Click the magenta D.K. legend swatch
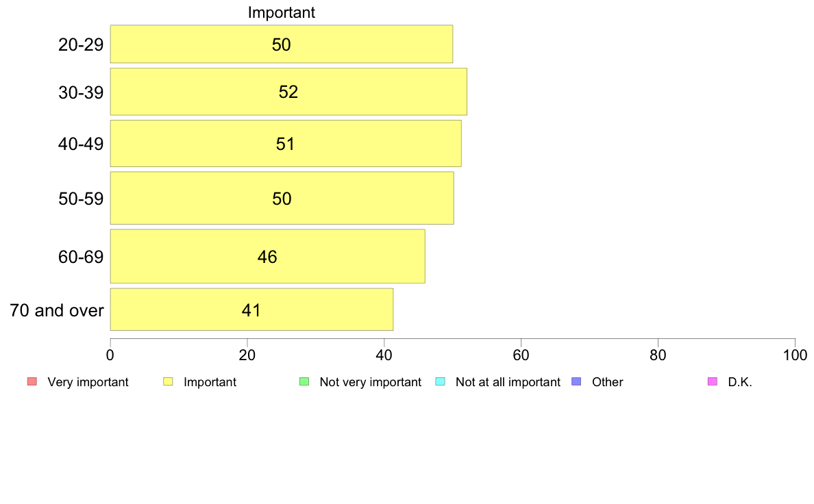Screen dimensions: 814x504 tap(713, 381)
